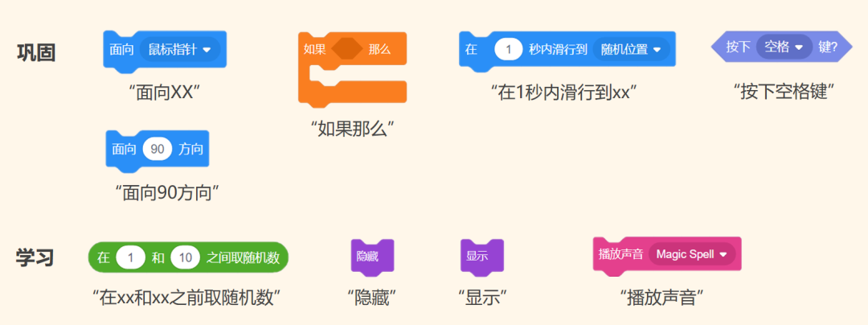Click the seconds value 1 in glide block

[509, 49]
